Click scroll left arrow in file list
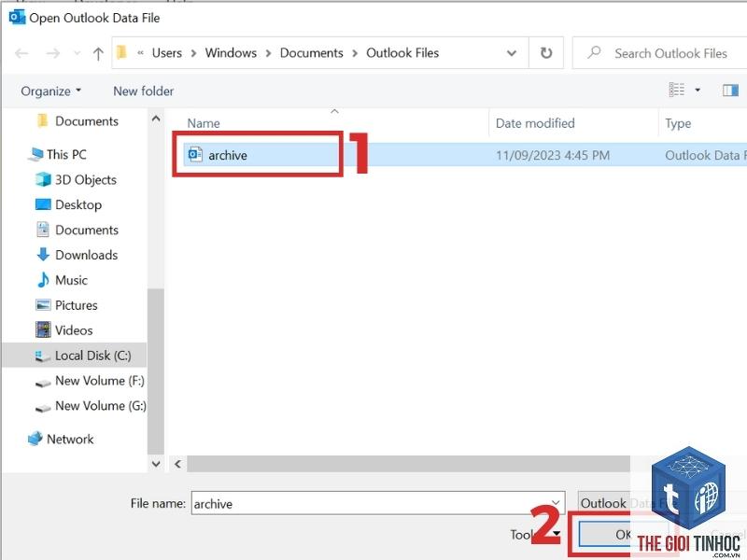The width and height of the screenshot is (747, 560). pyautogui.click(x=177, y=464)
